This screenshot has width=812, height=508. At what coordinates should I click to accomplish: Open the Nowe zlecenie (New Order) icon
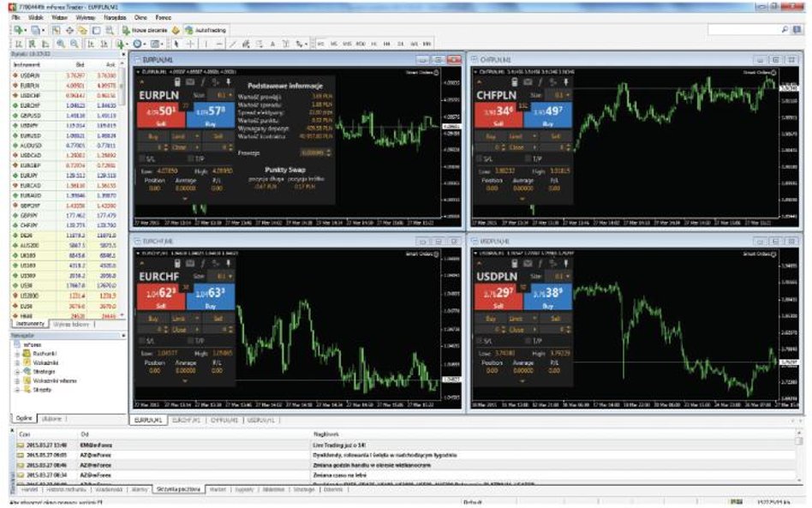tap(146, 27)
